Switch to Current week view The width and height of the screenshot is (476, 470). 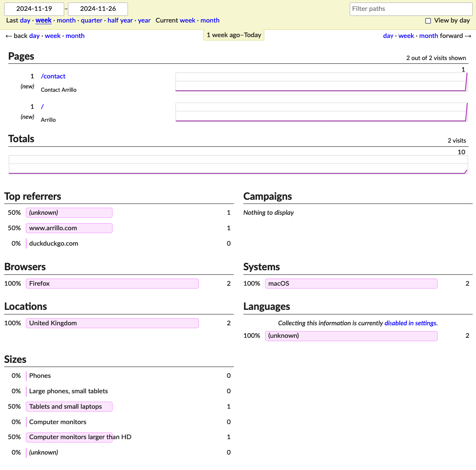pos(187,20)
